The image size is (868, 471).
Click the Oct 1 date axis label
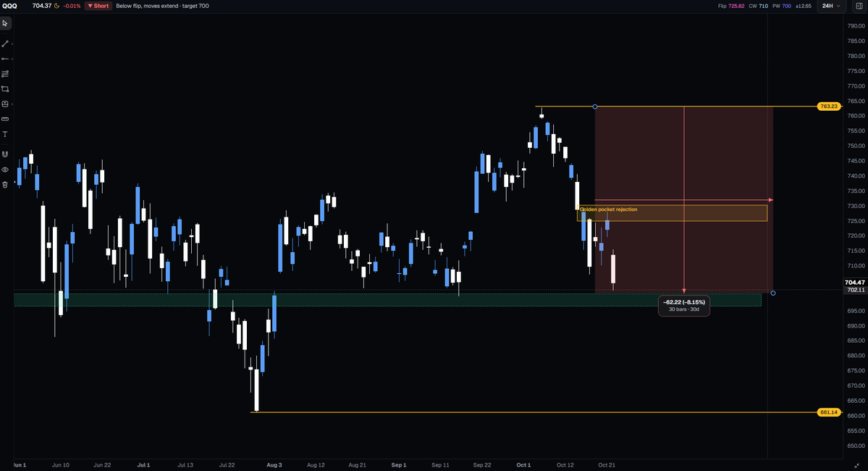pos(523,465)
